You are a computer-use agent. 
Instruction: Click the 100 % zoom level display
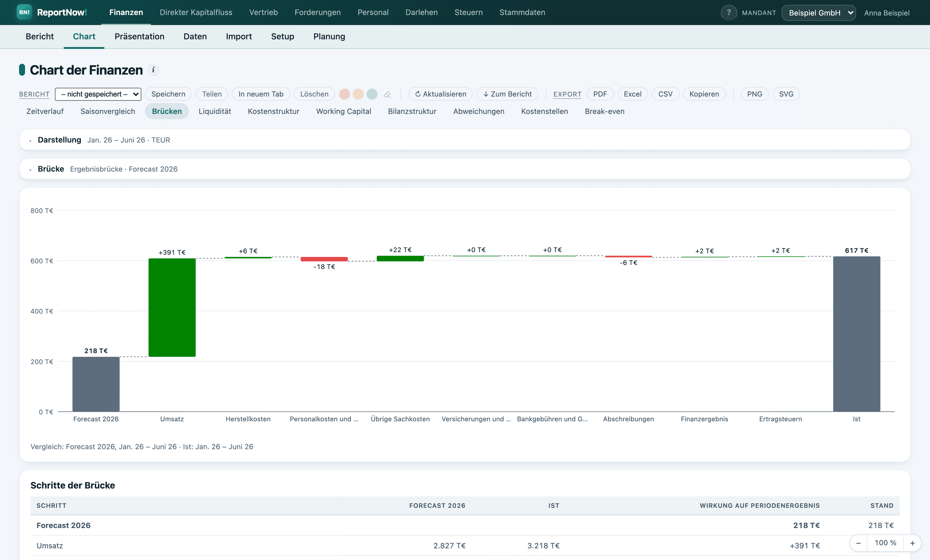pos(885,543)
